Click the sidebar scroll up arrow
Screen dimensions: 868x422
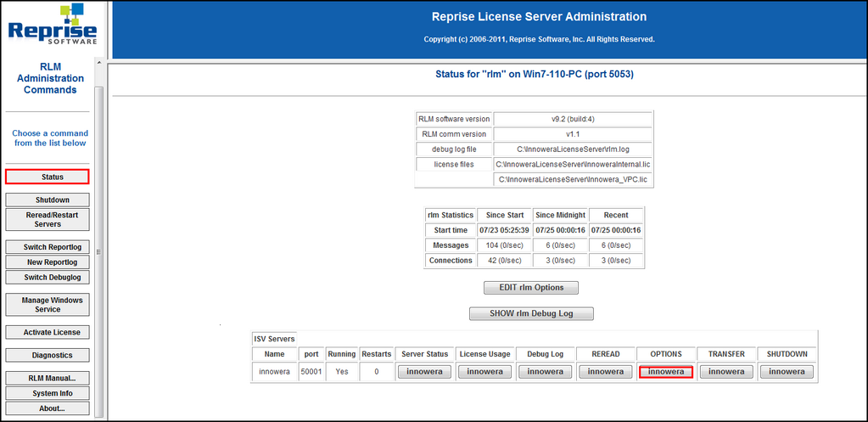pos(99,62)
